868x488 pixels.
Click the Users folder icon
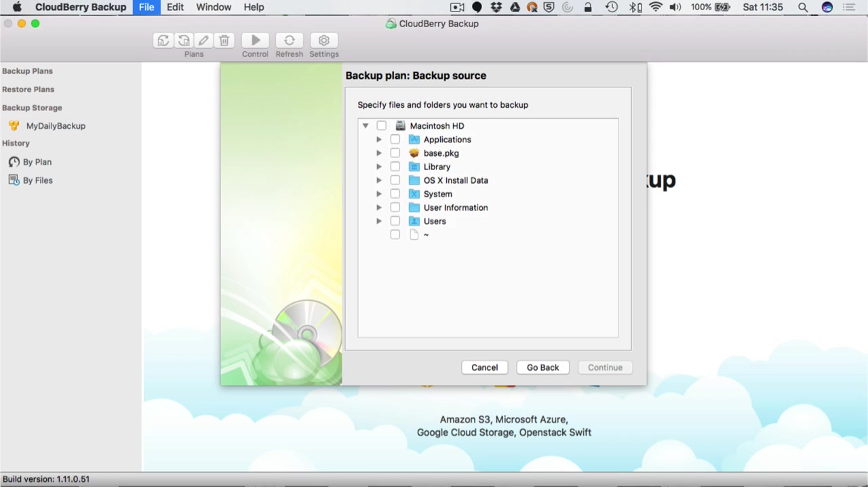pos(414,221)
